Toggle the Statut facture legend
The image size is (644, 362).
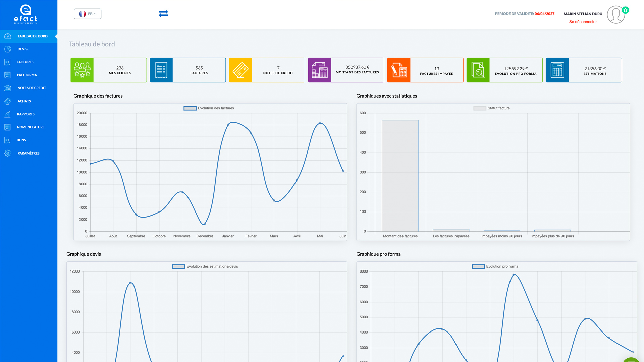click(491, 108)
